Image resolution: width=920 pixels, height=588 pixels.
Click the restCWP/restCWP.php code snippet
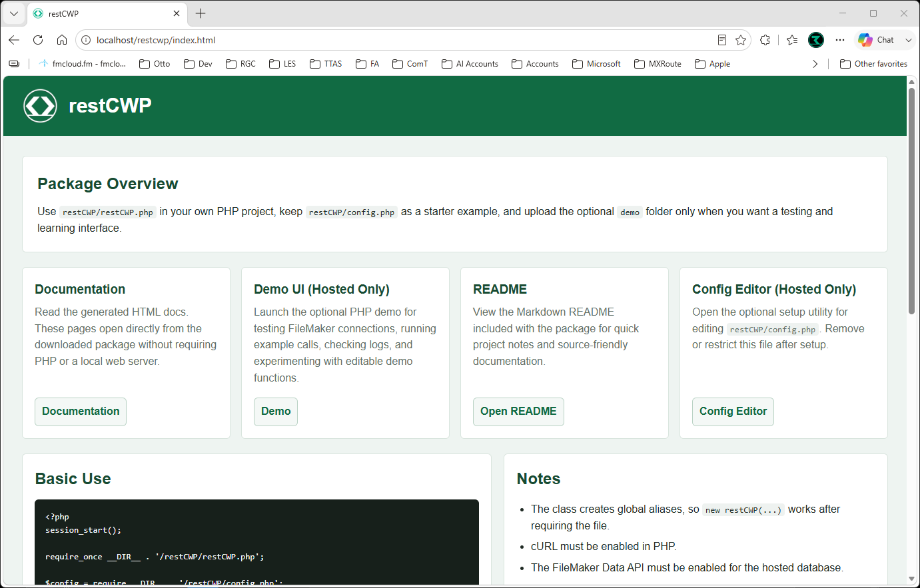coord(108,212)
